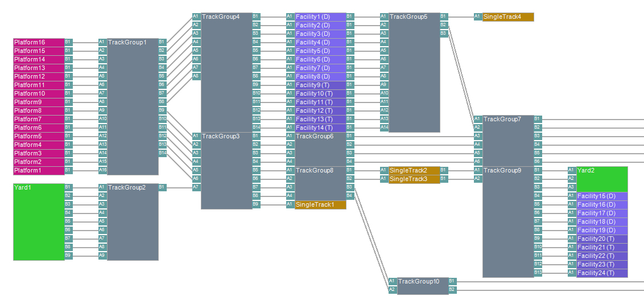This screenshot has width=644, height=308.
Task: Click the B1 port of Platform16
Action: [69, 42]
